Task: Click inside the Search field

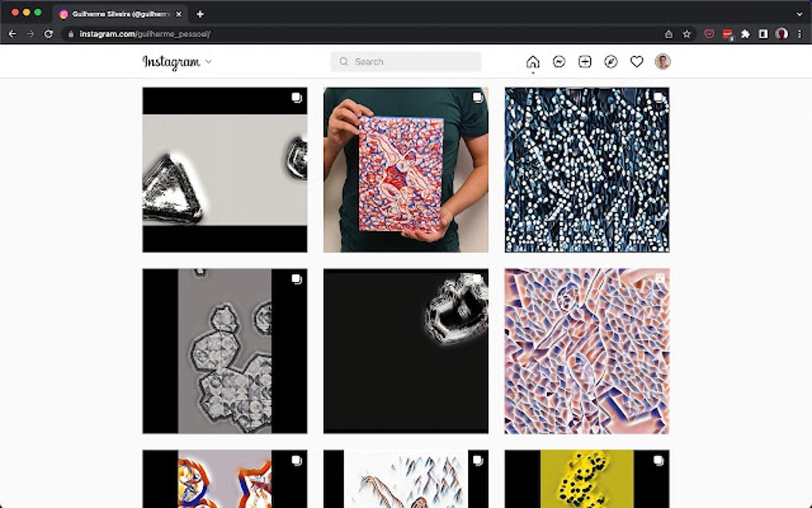Action: pos(405,61)
